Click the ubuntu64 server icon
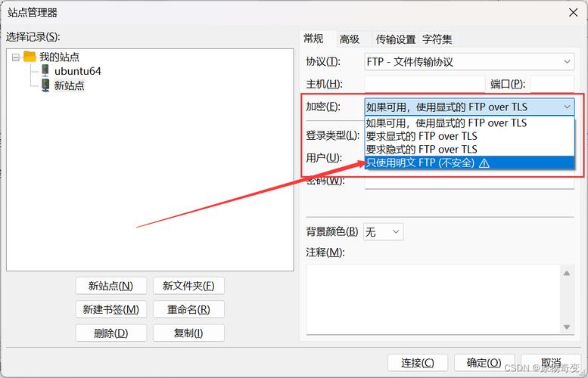Viewport: 588px width, 378px height. (45, 70)
